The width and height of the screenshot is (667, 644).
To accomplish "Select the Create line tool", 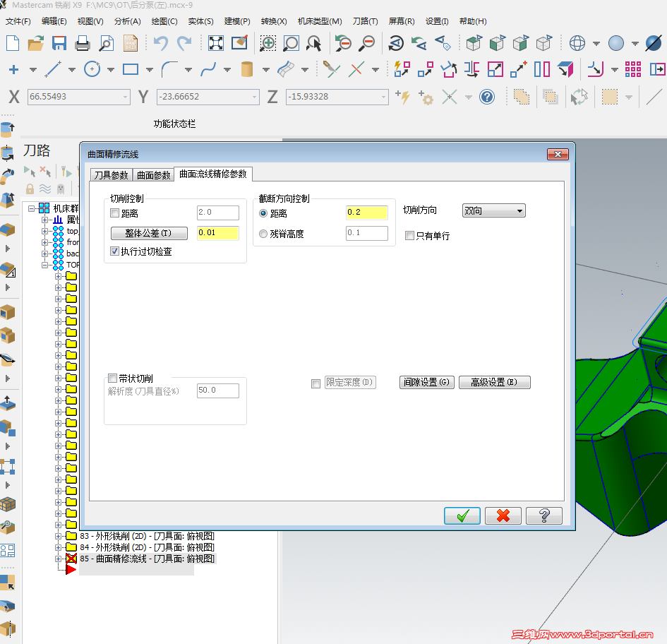I will point(53,69).
